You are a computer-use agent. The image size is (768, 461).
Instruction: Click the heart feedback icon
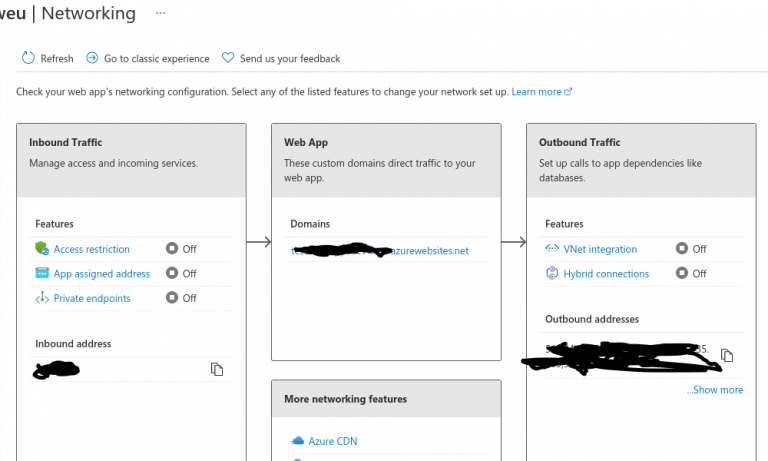coord(228,59)
